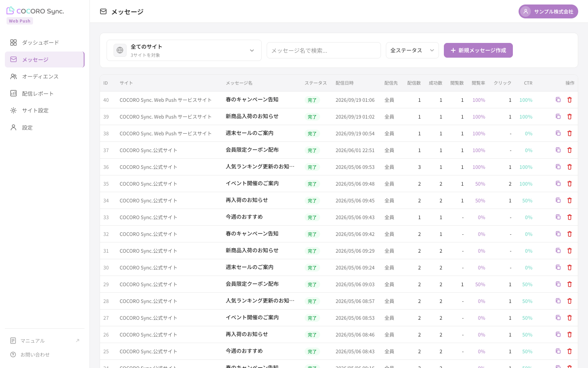This screenshot has width=588, height=368.
Task: Open message 週末セールのご案内 in row 38
Action: 249,133
